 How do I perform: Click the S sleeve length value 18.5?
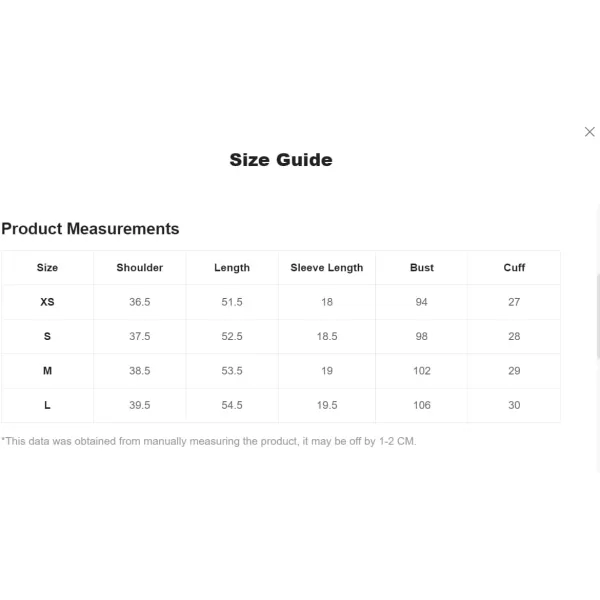point(327,337)
